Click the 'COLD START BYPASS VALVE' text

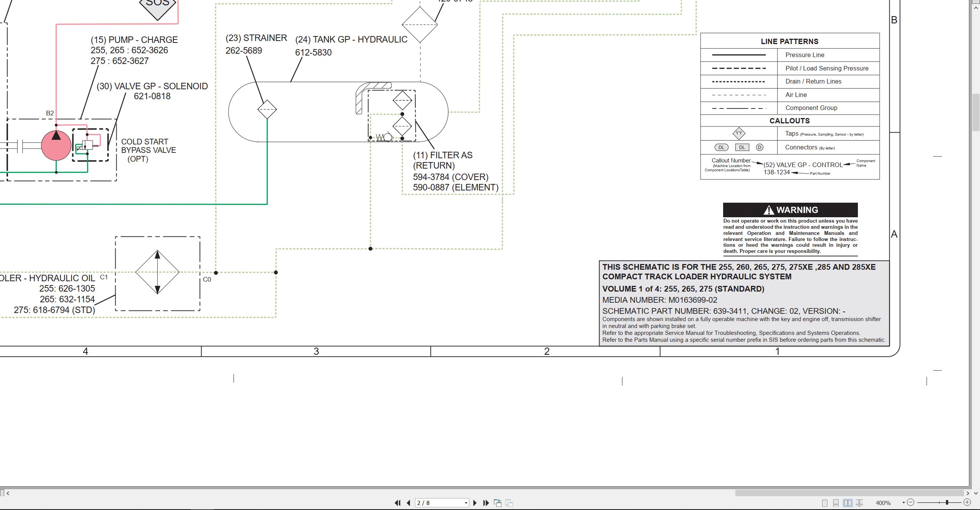(149, 146)
